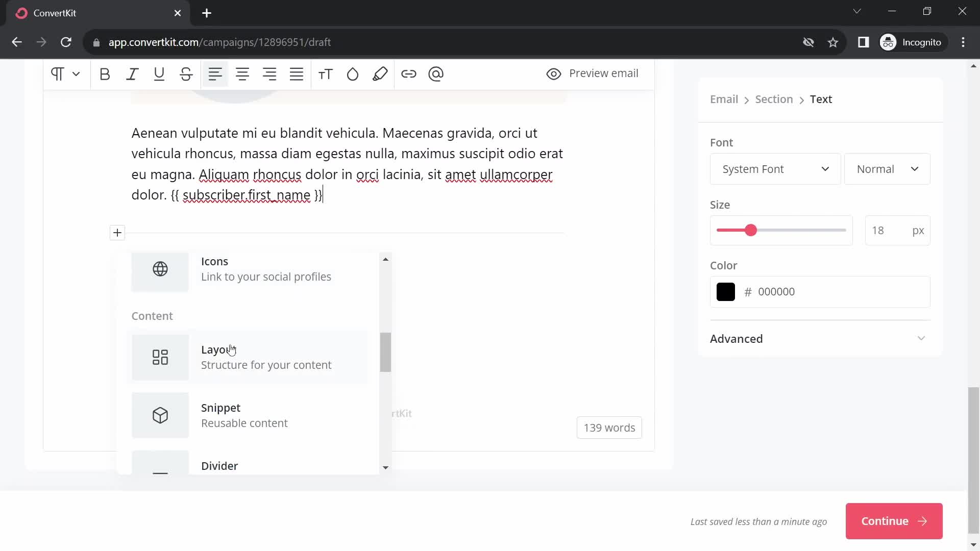Click the Section breadcrumb link

click(x=774, y=99)
